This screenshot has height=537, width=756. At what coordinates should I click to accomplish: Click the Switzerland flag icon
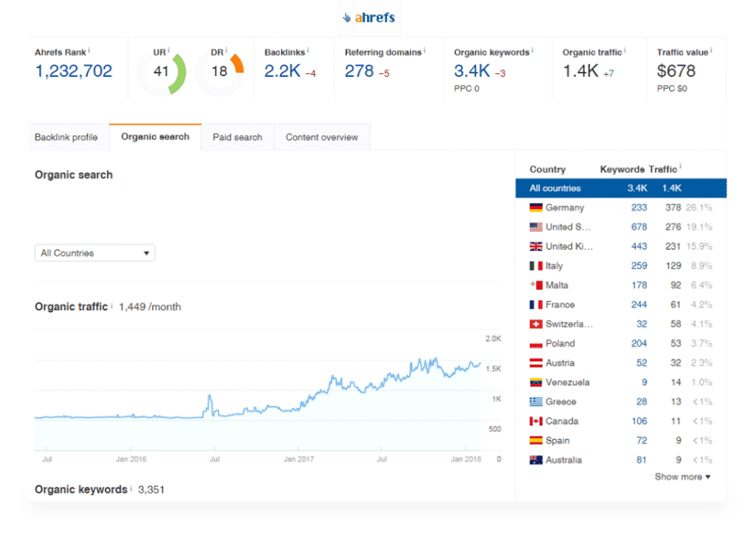pyautogui.click(x=536, y=324)
